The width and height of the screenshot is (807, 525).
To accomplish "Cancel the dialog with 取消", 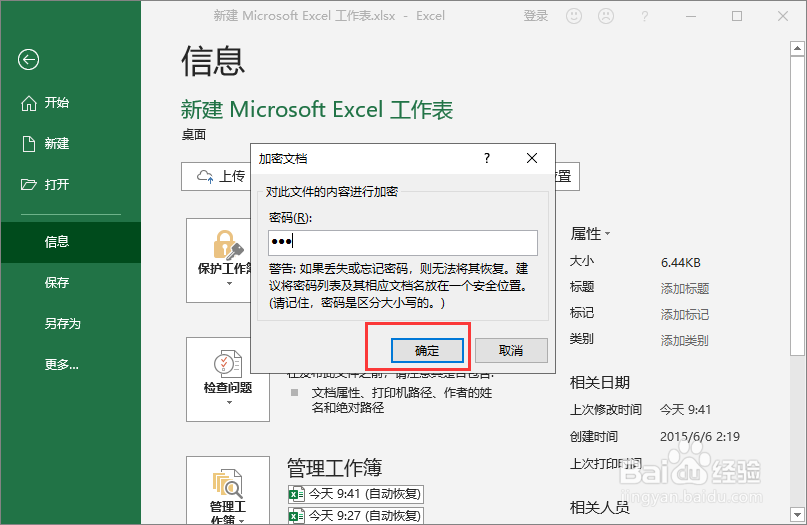I will point(511,351).
